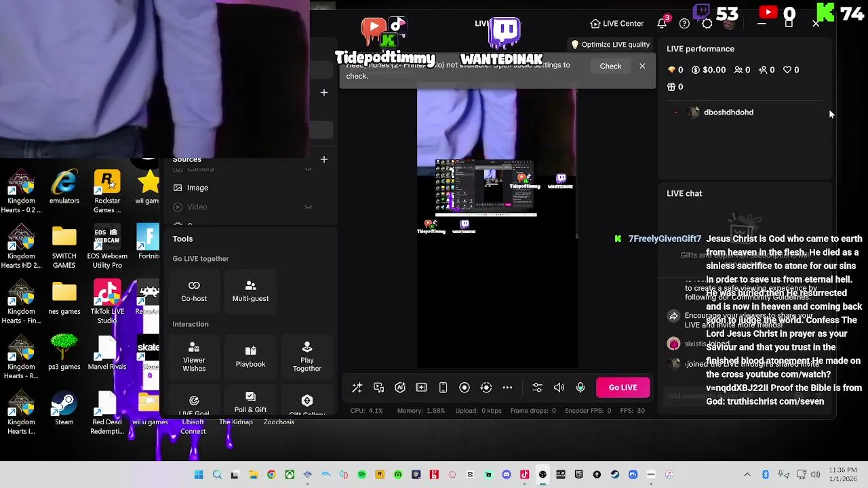Open Marvel Rivals desktop shortcut
The height and width of the screenshot is (488, 868).
coord(107,352)
